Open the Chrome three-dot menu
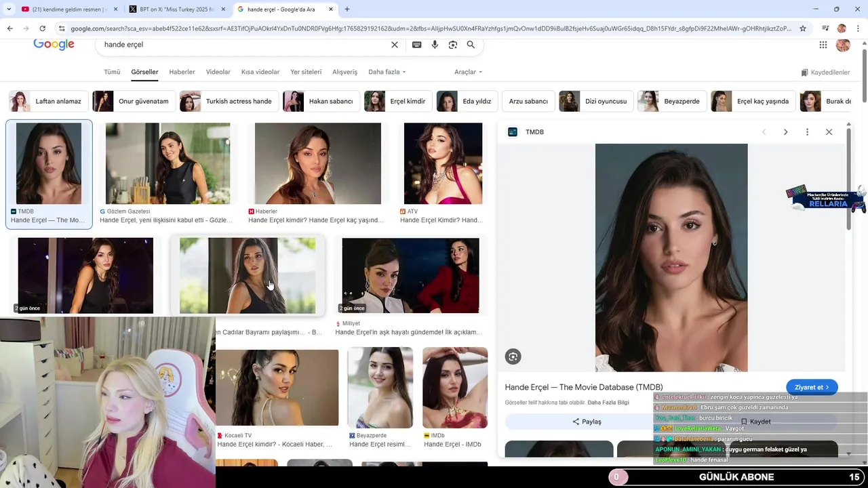868x488 pixels. pos(858,28)
